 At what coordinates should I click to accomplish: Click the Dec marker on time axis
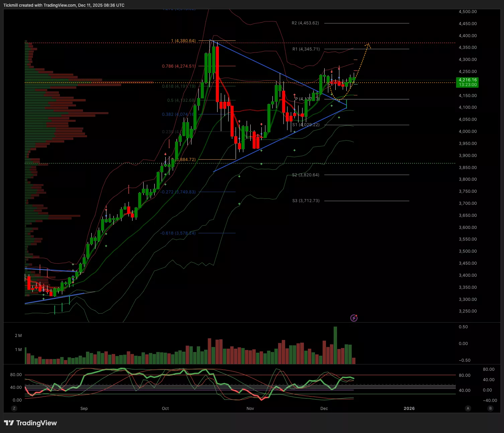pos(324,408)
